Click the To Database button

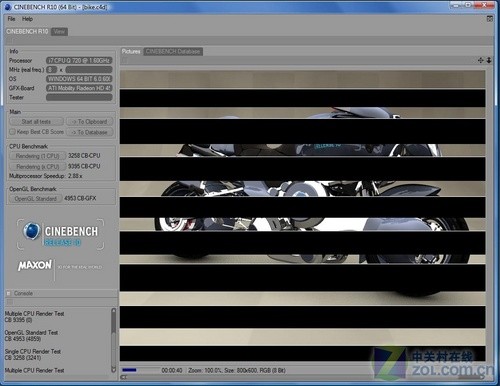point(89,132)
